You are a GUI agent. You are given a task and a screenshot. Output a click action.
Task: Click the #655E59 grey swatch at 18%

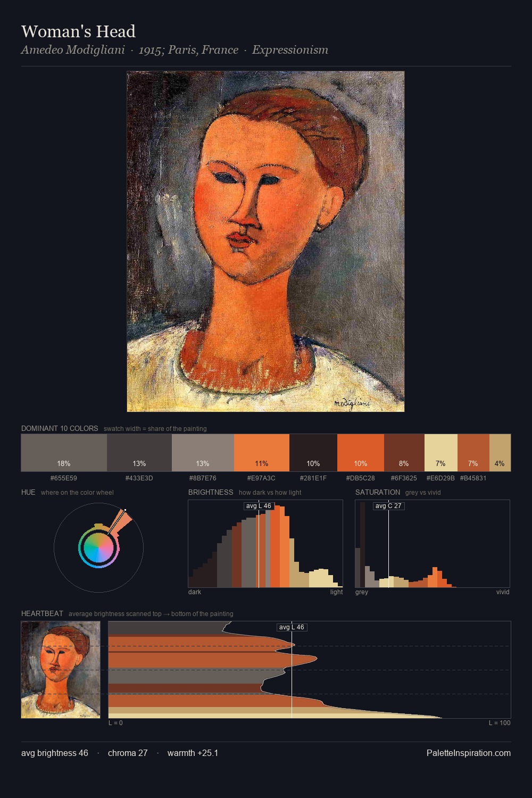[64, 453]
